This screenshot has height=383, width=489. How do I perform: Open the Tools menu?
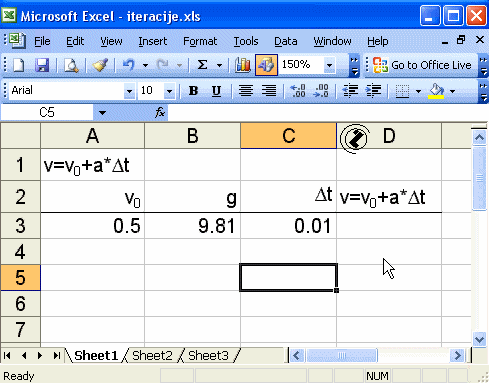tap(246, 41)
